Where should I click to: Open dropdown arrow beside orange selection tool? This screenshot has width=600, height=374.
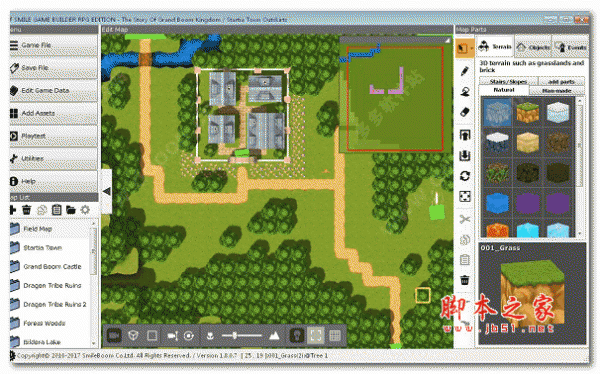point(472,49)
